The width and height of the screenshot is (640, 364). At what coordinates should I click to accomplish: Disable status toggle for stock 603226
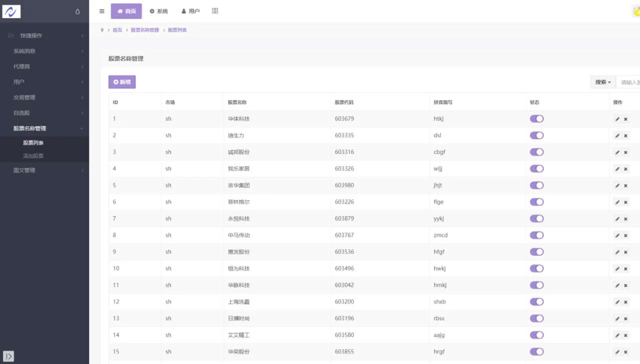(536, 202)
